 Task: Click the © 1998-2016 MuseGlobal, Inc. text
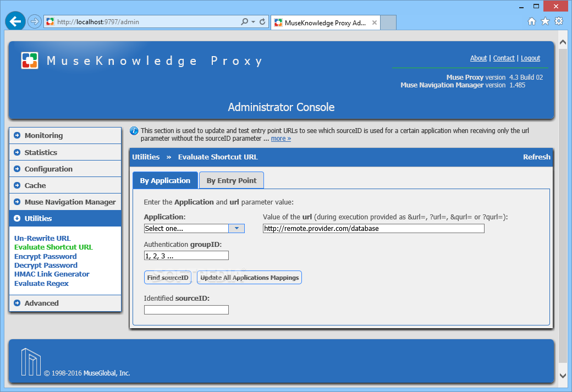pyautogui.click(x=87, y=373)
